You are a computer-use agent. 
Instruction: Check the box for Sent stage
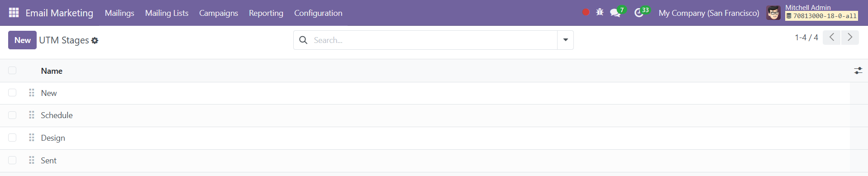(x=12, y=160)
